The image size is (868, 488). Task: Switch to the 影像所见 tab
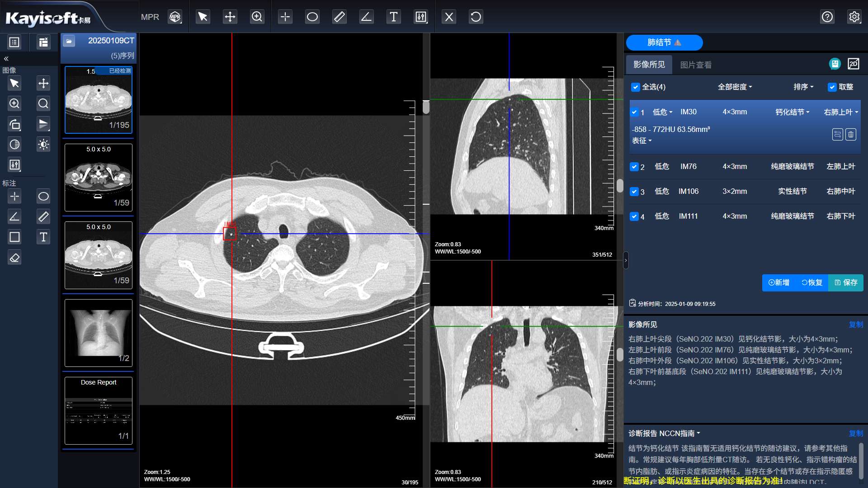[649, 65]
